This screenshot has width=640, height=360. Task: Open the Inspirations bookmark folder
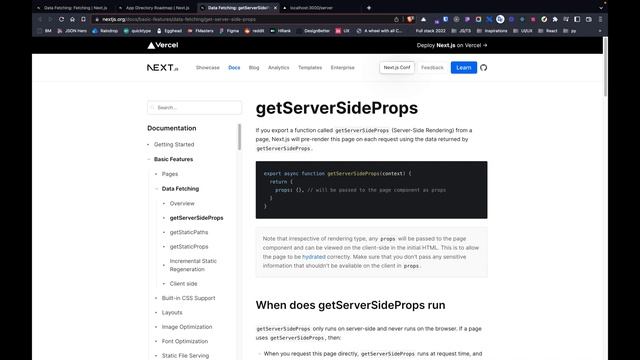(491, 31)
